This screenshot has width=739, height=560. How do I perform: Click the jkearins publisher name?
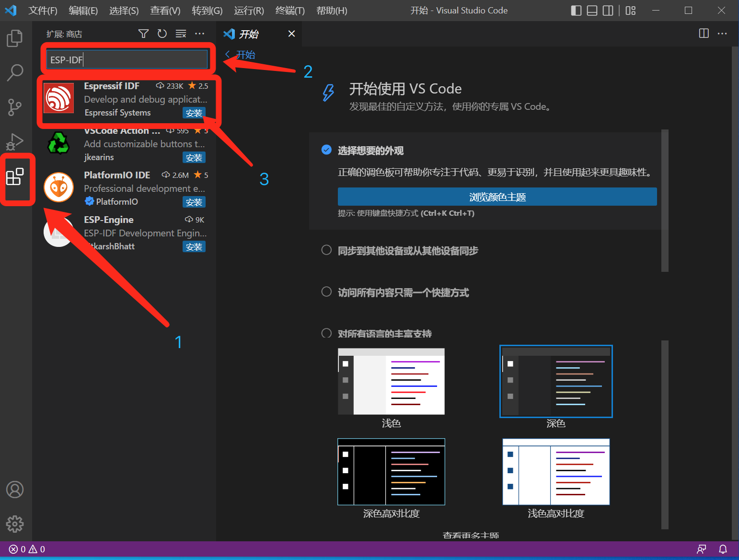tap(99, 157)
